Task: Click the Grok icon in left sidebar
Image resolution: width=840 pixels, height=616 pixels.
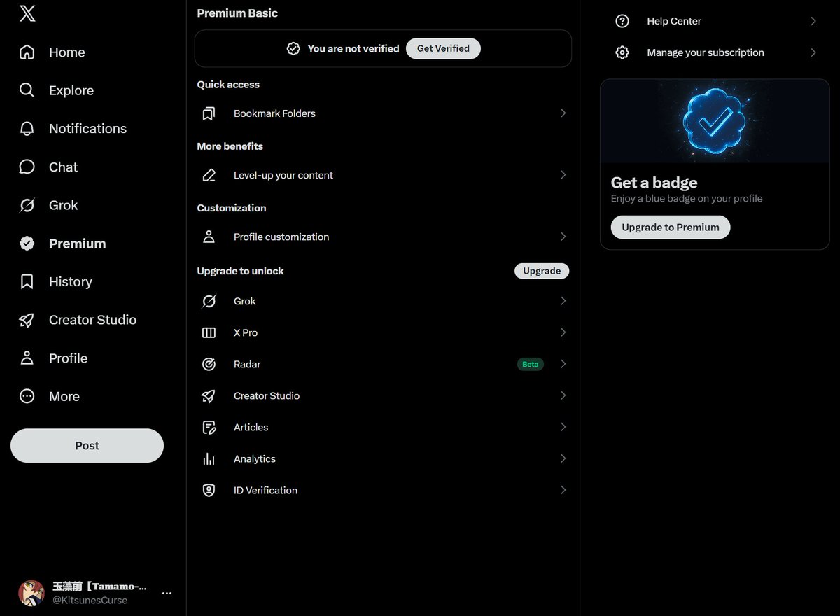Action: [27, 205]
